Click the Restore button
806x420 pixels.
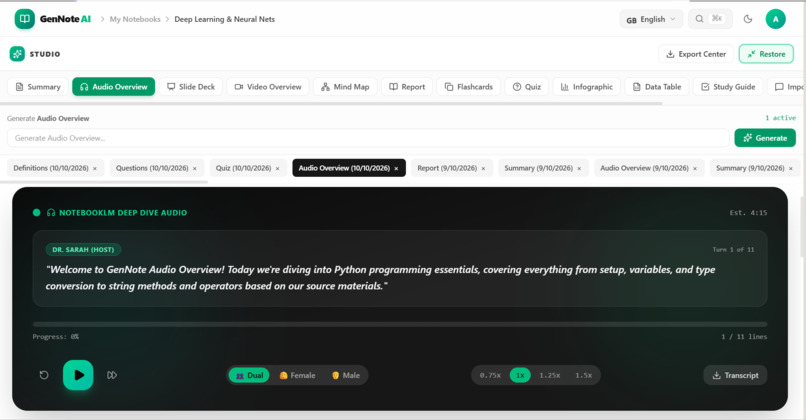click(766, 54)
